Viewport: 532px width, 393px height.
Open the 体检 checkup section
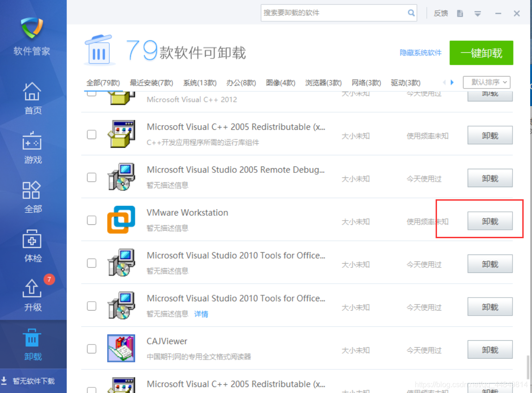click(x=32, y=247)
